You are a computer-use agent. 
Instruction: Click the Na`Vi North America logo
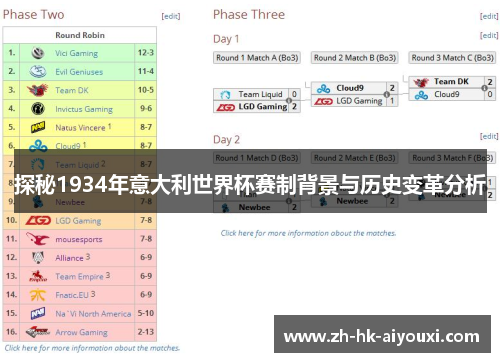38,314
